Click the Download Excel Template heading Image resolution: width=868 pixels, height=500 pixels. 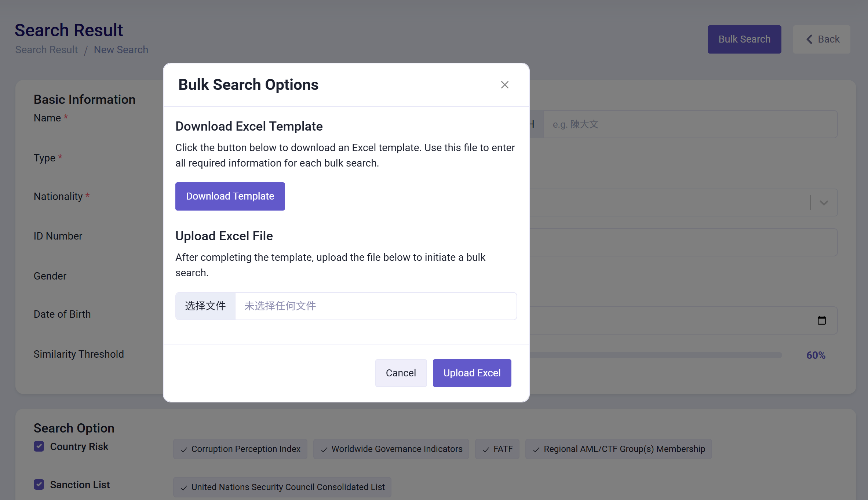(249, 126)
